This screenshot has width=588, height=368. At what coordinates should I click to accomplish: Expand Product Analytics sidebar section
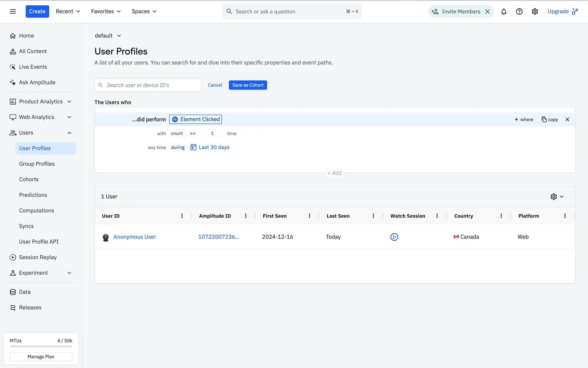tap(69, 102)
